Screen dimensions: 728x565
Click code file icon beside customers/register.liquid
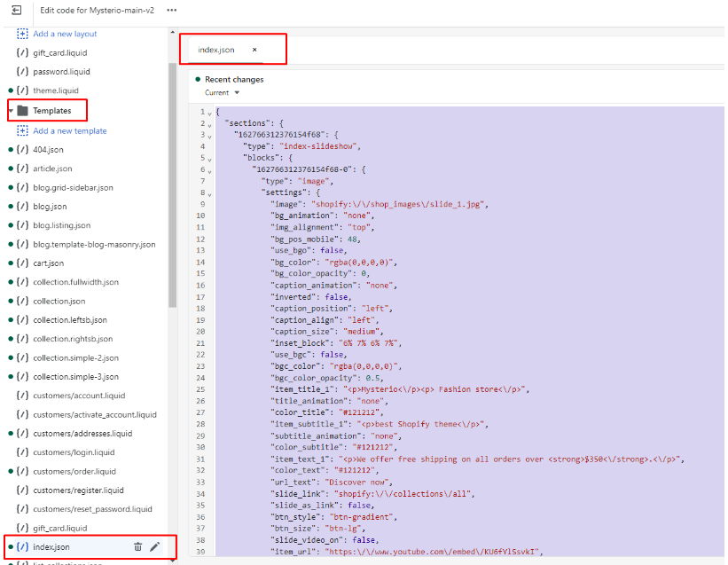pos(22,490)
